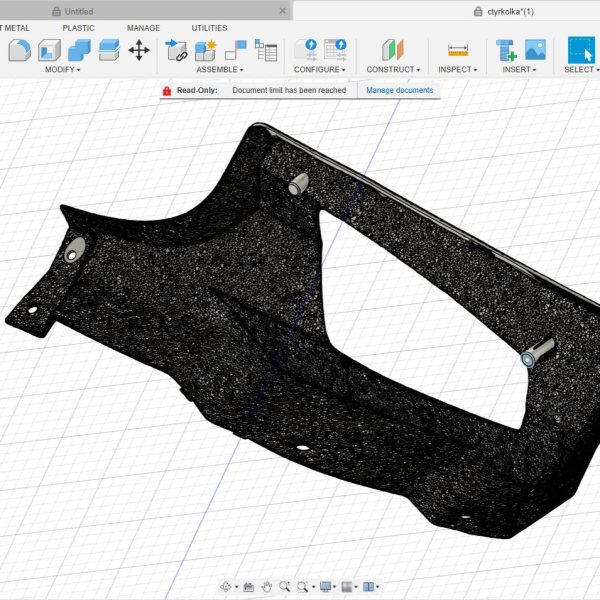Click the Change Parameters table icon
The image size is (600, 600).
pyautogui.click(x=335, y=50)
